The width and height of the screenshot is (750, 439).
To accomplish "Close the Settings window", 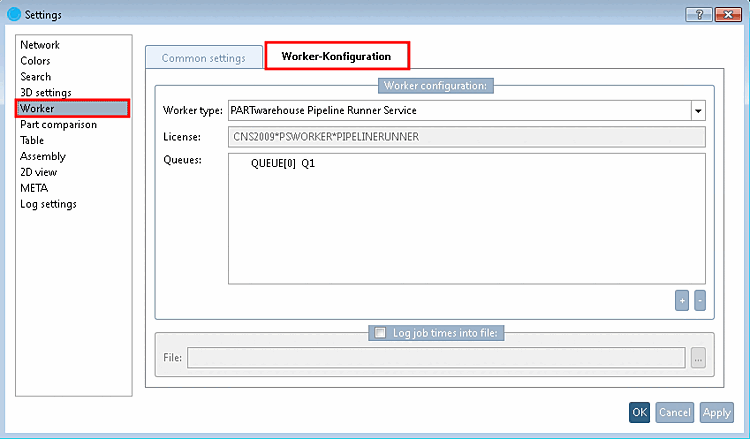I will click(x=728, y=15).
